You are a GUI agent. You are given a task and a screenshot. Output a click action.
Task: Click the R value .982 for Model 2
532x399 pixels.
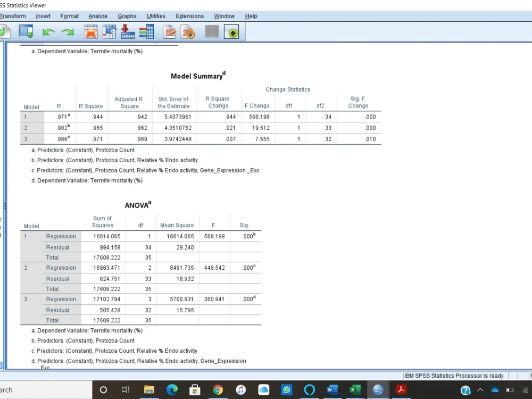click(63, 127)
